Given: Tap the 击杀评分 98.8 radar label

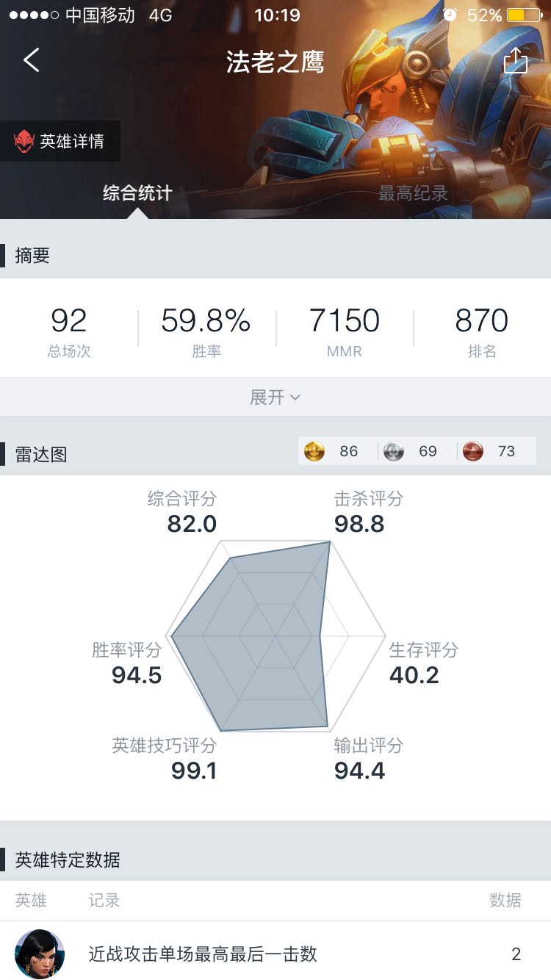Looking at the screenshot, I should (x=369, y=511).
